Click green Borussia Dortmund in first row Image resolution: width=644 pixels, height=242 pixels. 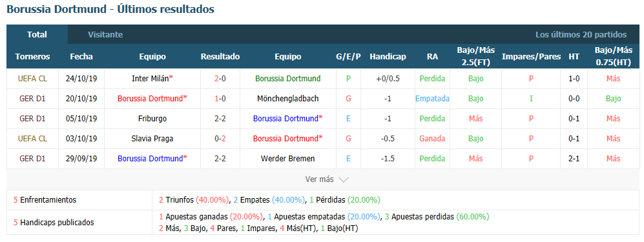coord(287,79)
